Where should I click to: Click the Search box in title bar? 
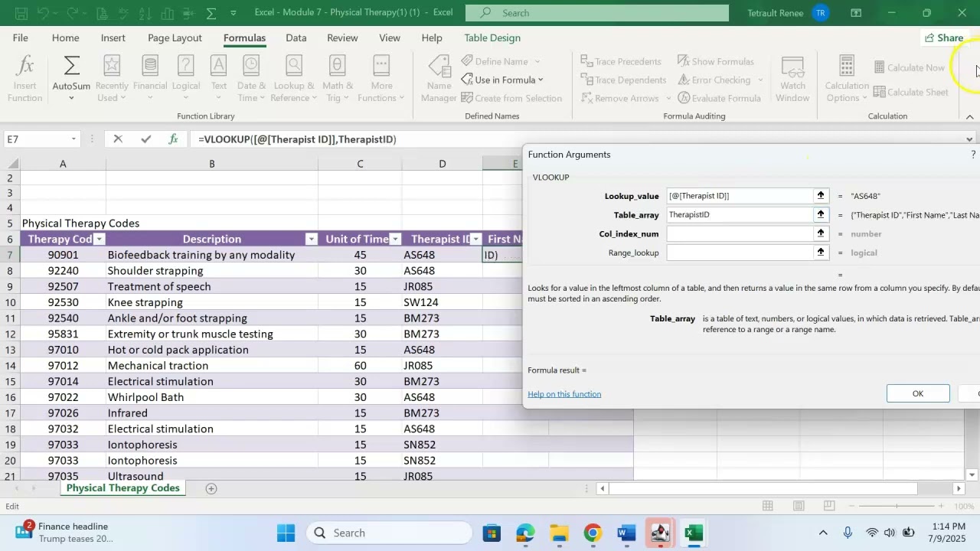(597, 13)
